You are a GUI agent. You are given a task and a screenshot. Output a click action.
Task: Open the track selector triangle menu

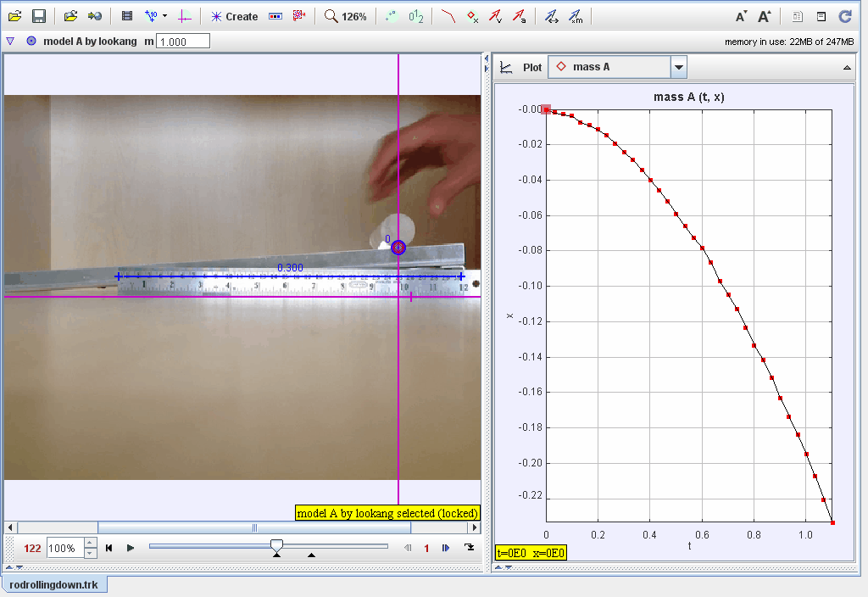point(10,41)
